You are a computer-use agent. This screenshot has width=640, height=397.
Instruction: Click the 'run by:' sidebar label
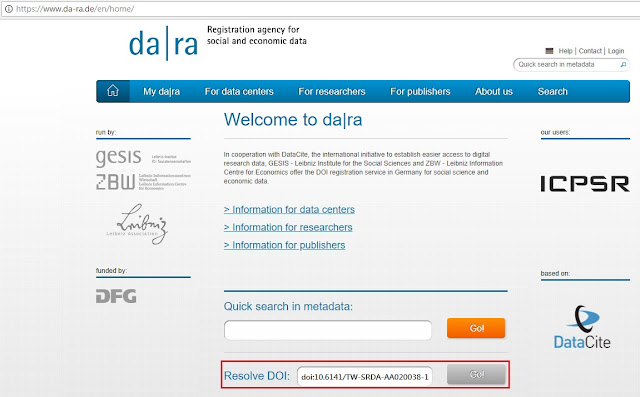106,132
